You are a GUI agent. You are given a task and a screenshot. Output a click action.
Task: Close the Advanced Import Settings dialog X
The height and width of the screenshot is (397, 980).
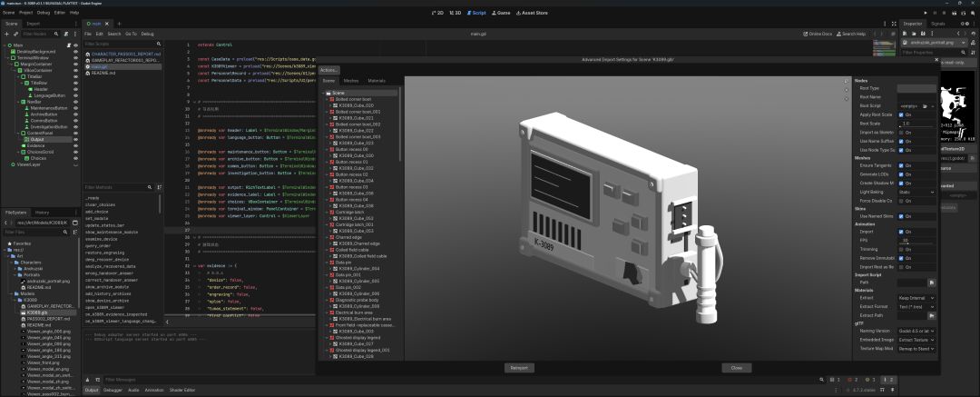[x=936, y=59]
